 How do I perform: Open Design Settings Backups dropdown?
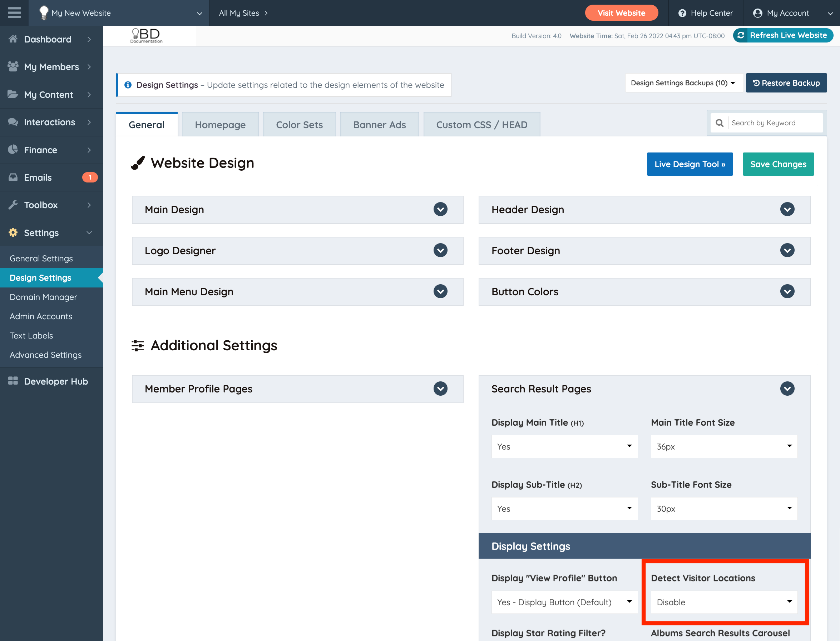683,83
